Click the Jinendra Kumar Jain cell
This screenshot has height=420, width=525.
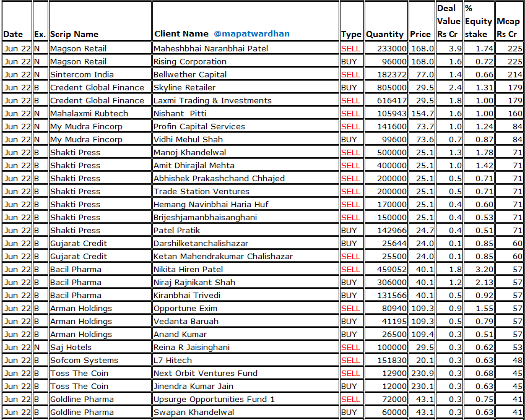(x=245, y=387)
